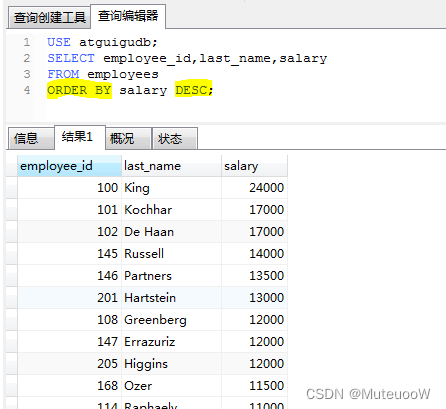Select the King last_name cell
The height and width of the screenshot is (409, 446).
click(171, 188)
